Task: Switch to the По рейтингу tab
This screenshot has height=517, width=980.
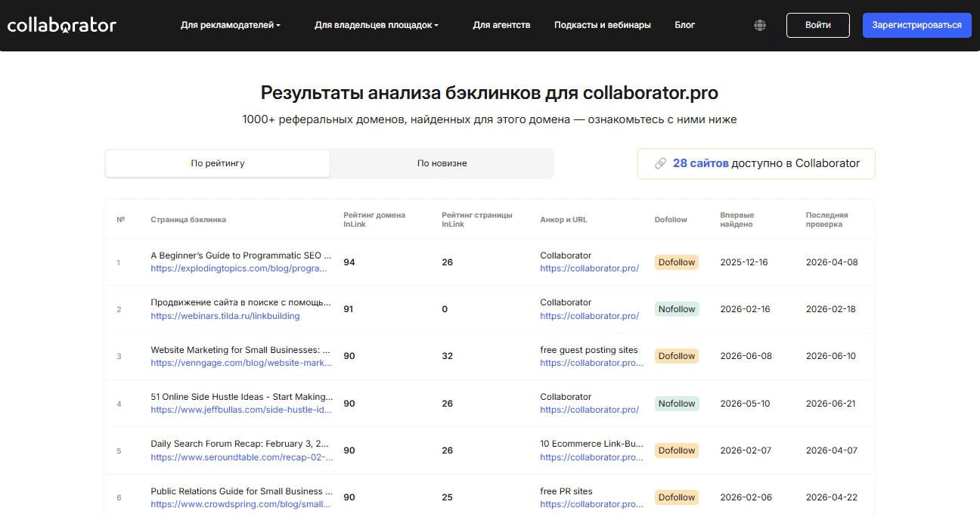Action: (218, 163)
